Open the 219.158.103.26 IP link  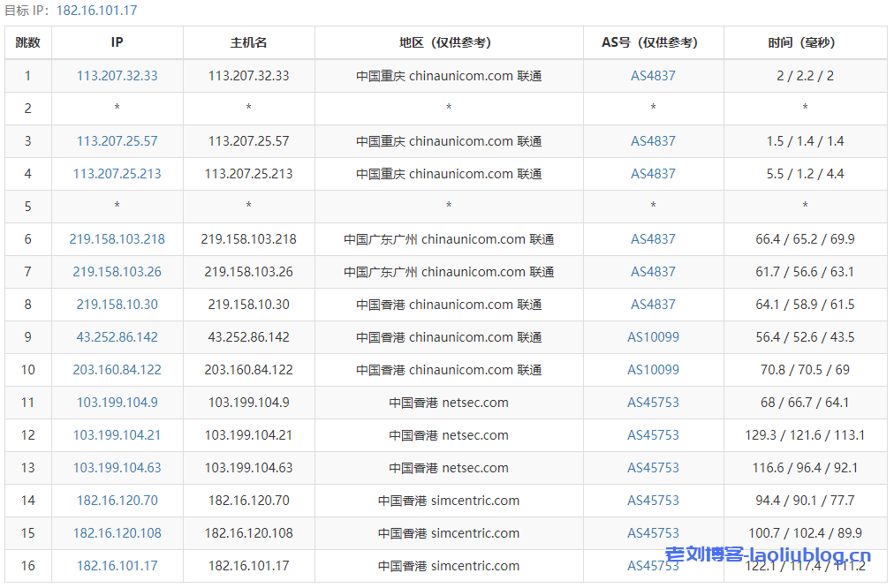(117, 272)
